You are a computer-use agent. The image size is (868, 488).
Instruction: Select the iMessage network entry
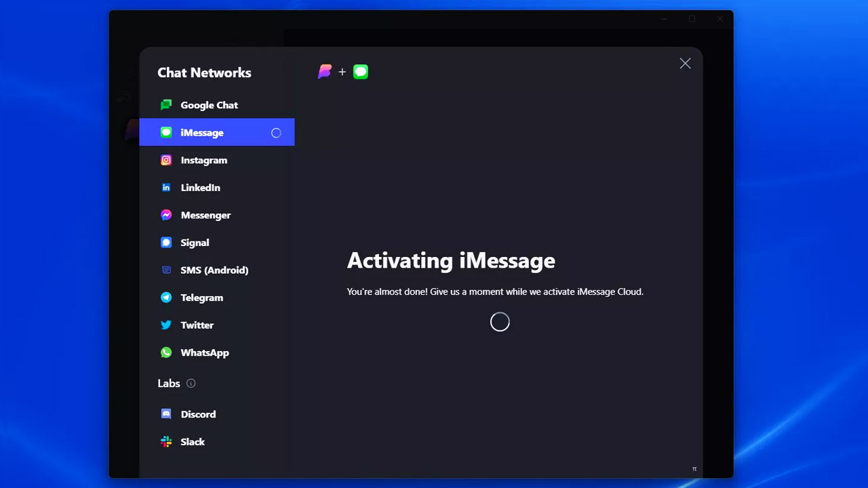tap(202, 133)
